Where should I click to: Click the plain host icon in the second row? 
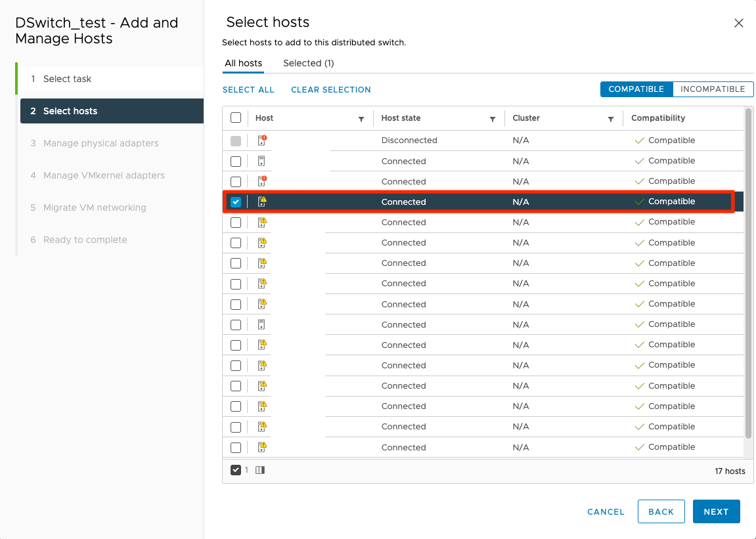click(x=261, y=160)
